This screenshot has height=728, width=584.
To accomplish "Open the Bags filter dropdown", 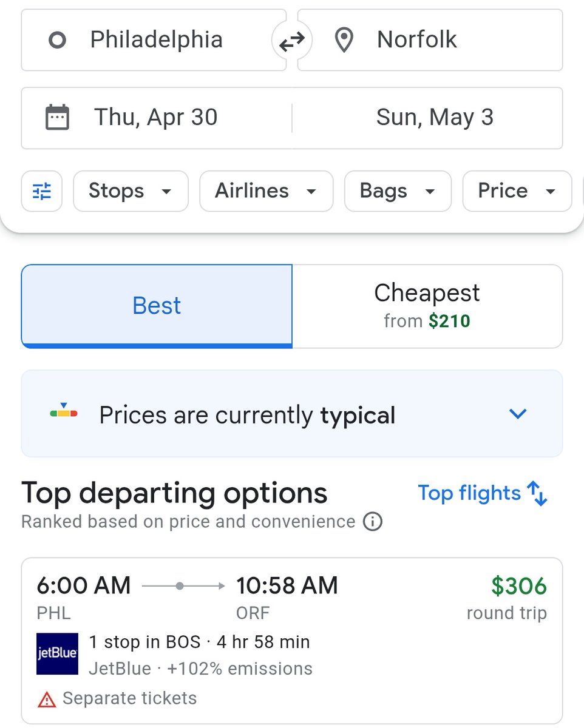I will tap(398, 191).
